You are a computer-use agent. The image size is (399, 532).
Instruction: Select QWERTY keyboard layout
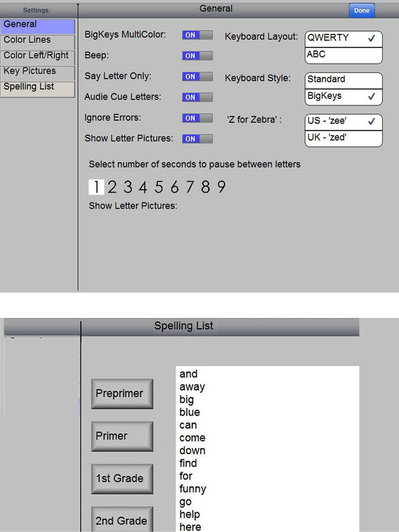tap(344, 39)
